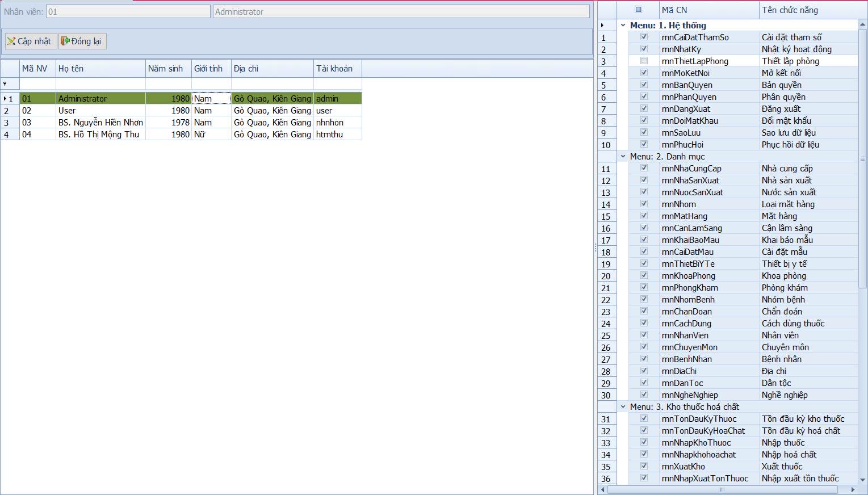Click the account cell htmthu

338,134
